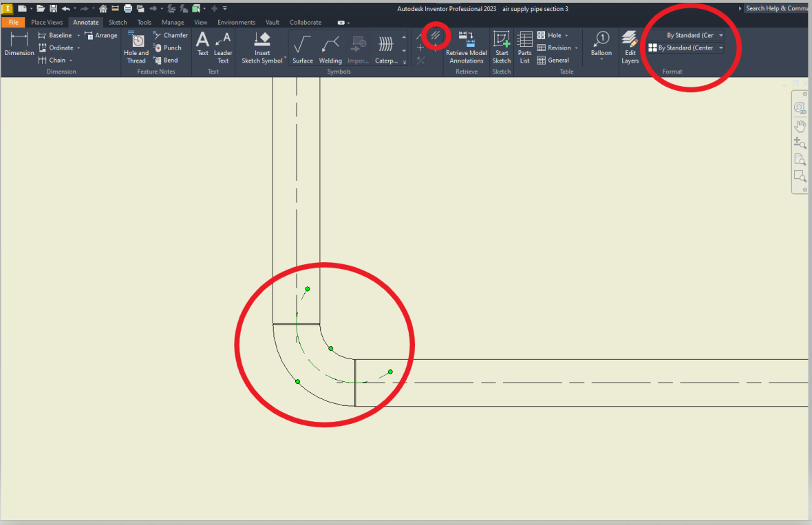
Task: Expand the Balloon dropdown arrow
Action: 601,60
